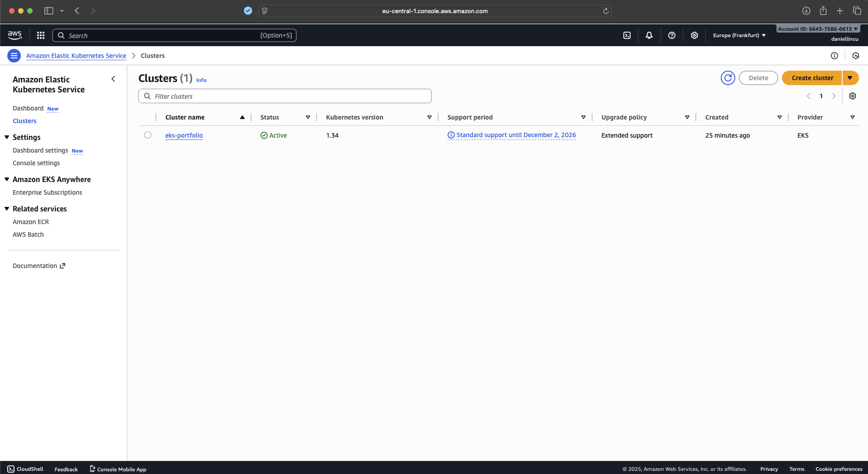
Task: Open Console settings in the sidebar
Action: pos(36,163)
